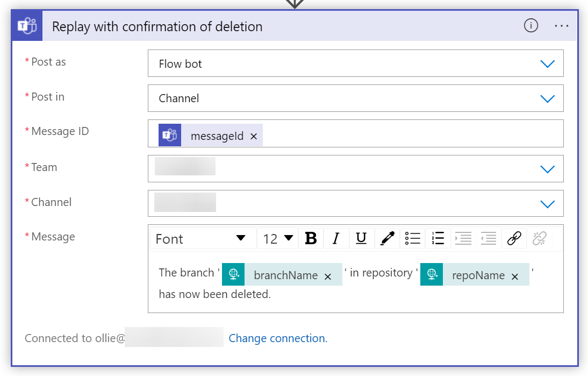Screen dimensions: 588x376
Task: Open the action information (i) icon
Action: (530, 25)
